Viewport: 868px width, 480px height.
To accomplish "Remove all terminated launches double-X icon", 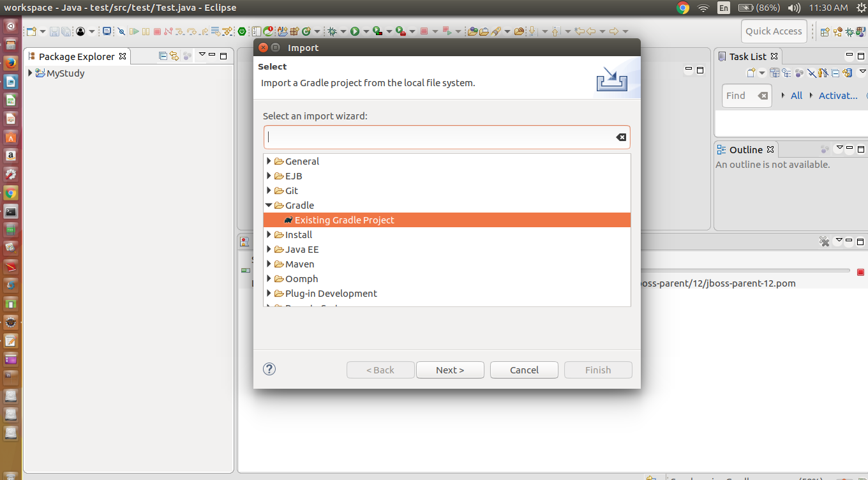I will pos(824,241).
